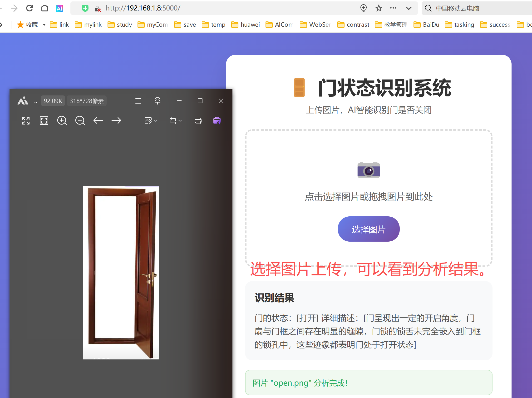Bookmark this page with the star icon
The image size is (532, 398).
(x=379, y=8)
